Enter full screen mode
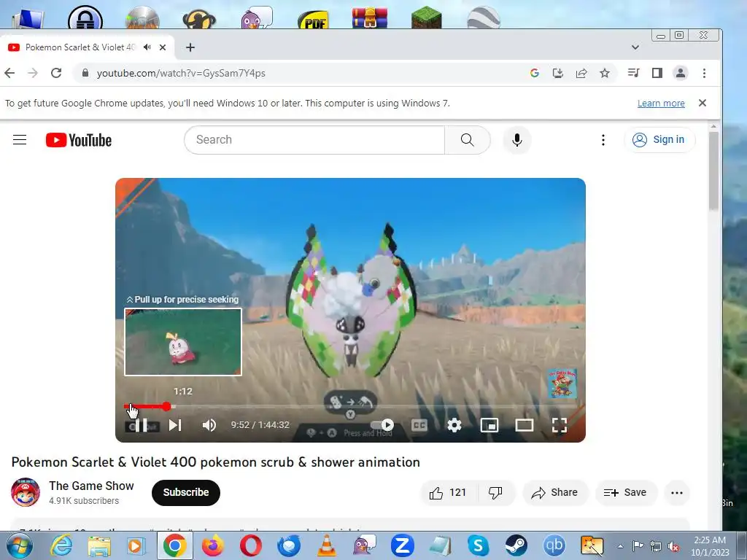The image size is (747, 560). 560,425
